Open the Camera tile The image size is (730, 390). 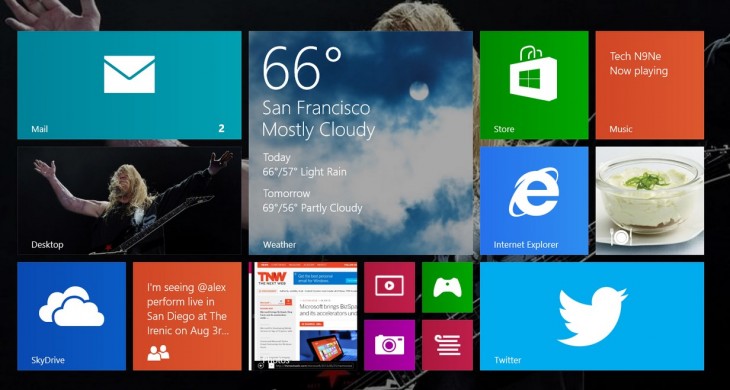click(389, 345)
